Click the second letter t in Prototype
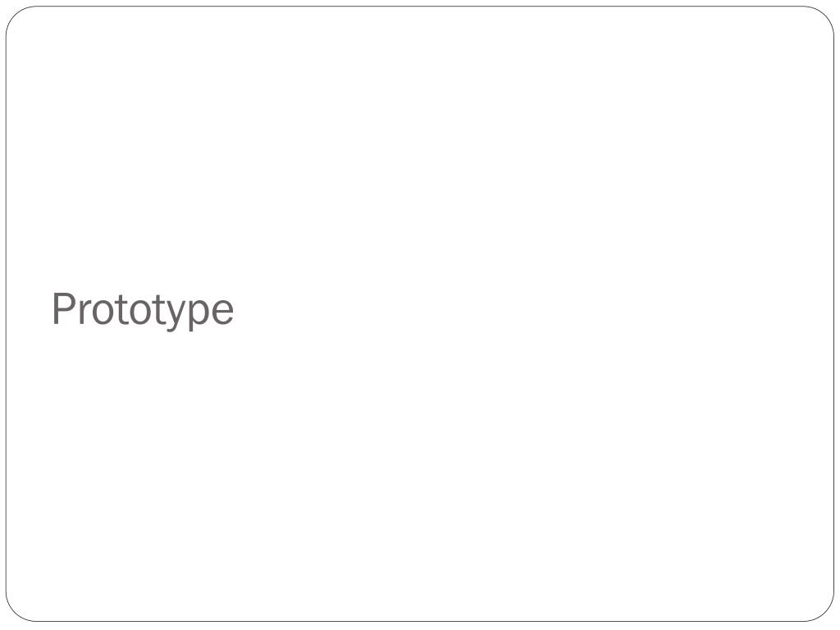This screenshot has height=630, width=840. (158, 310)
